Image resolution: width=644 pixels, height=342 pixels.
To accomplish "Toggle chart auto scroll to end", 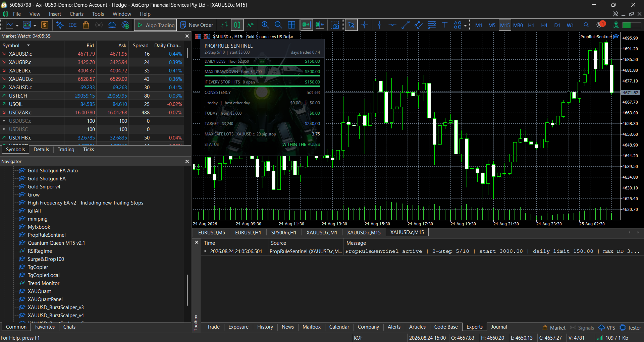I will (x=306, y=25).
